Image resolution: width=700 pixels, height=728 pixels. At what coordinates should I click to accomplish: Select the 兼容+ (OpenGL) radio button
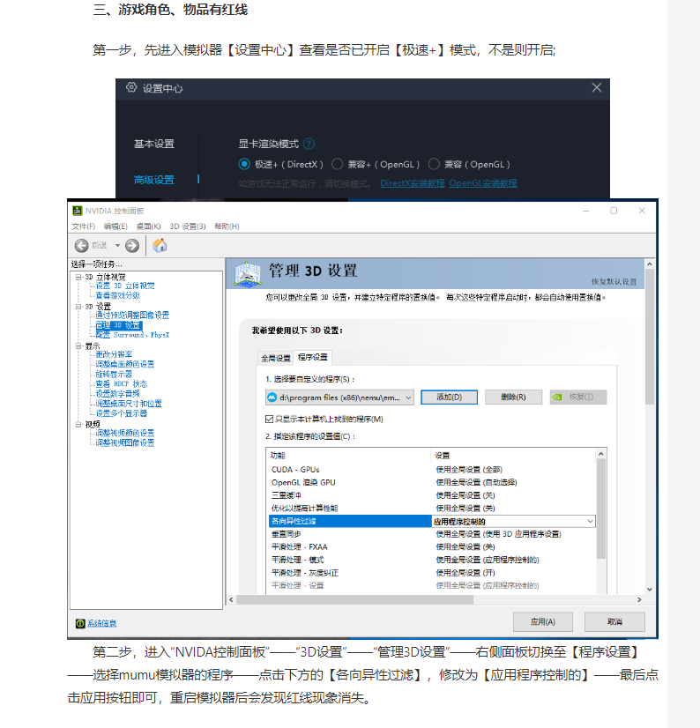tap(338, 164)
